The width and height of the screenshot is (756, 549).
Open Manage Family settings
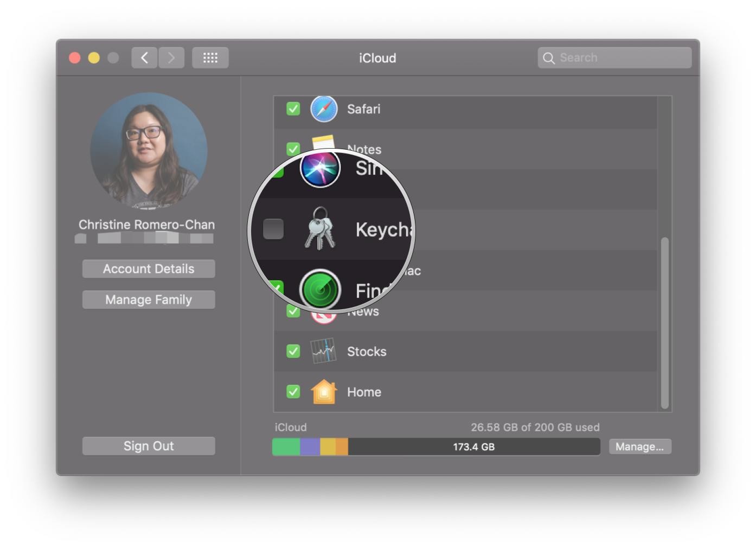149,299
